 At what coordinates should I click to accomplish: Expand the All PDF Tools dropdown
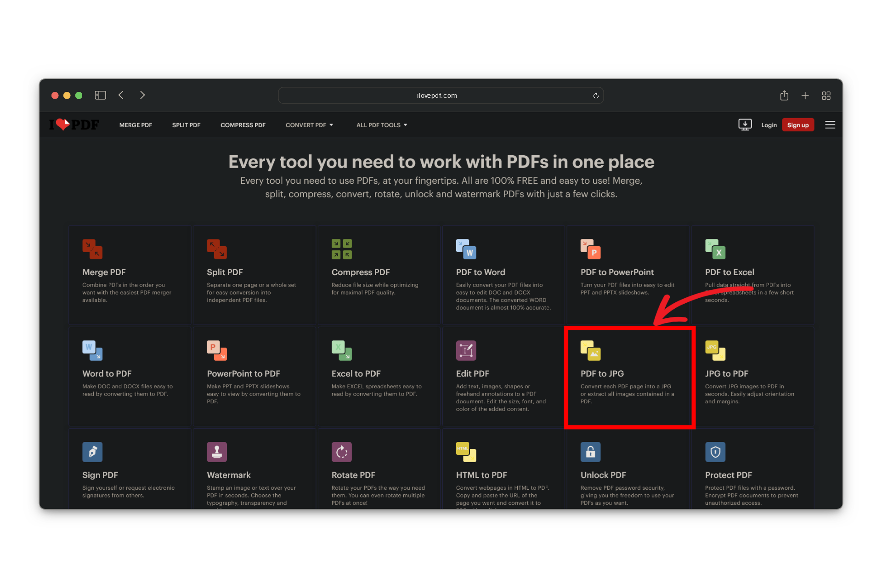(x=381, y=125)
